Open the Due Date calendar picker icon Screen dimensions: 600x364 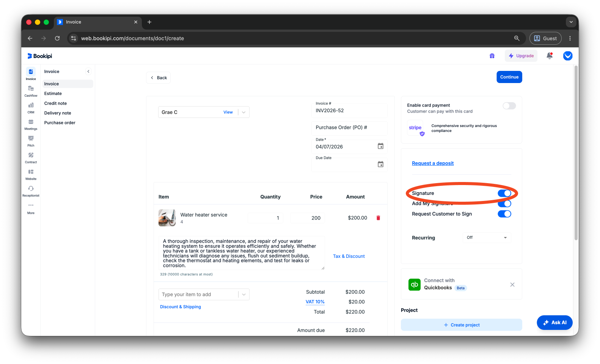(380, 164)
